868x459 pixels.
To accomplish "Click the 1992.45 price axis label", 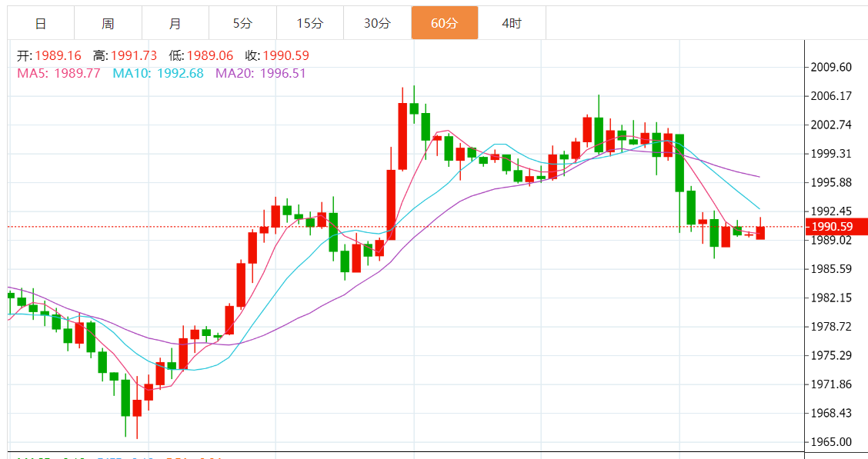I will [x=831, y=211].
